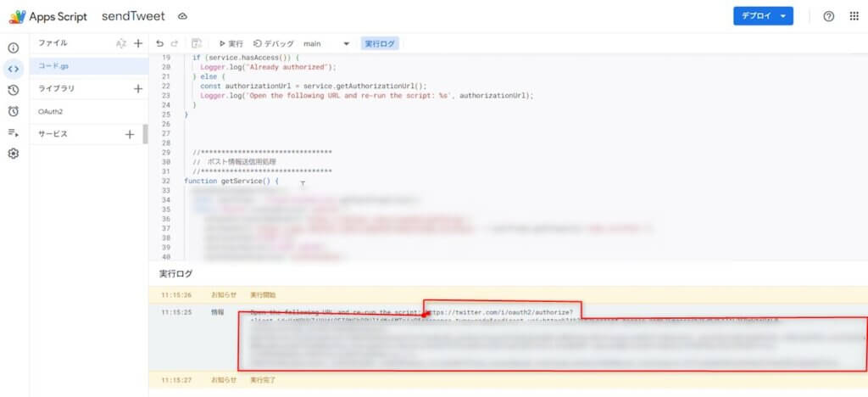
Task: Click the help question mark icon
Action: click(x=829, y=16)
